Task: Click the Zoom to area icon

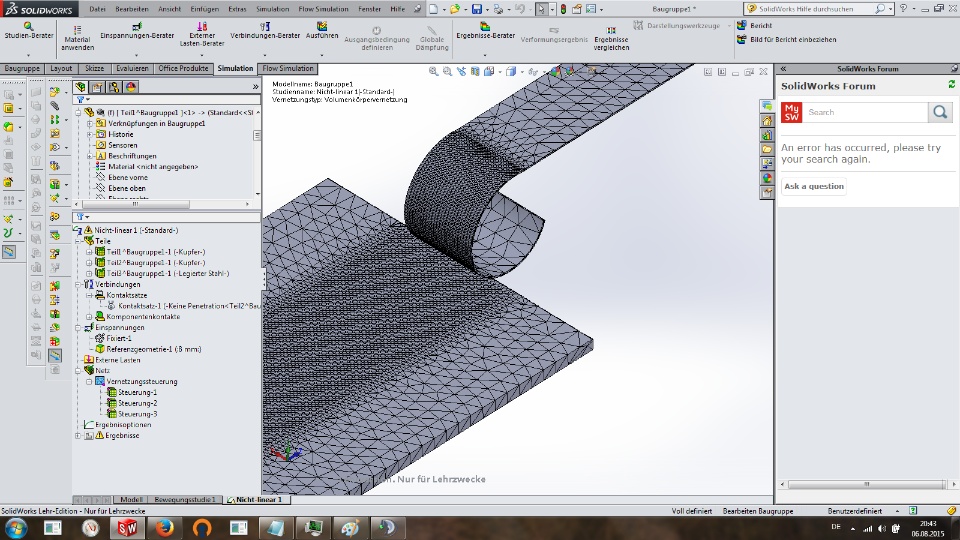Action: click(448, 72)
